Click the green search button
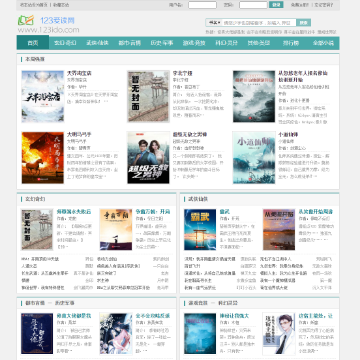This screenshot has width=360, height=360. [303, 23]
